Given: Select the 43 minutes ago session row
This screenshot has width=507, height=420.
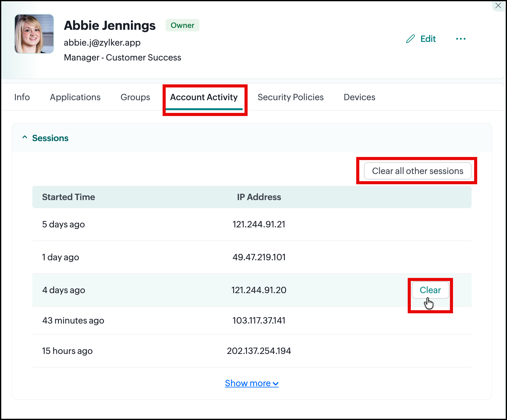Looking at the screenshot, I should 252,320.
